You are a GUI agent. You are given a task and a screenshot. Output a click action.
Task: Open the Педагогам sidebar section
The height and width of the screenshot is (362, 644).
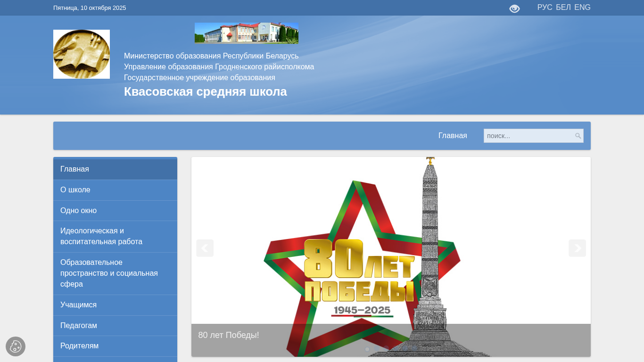click(115, 326)
